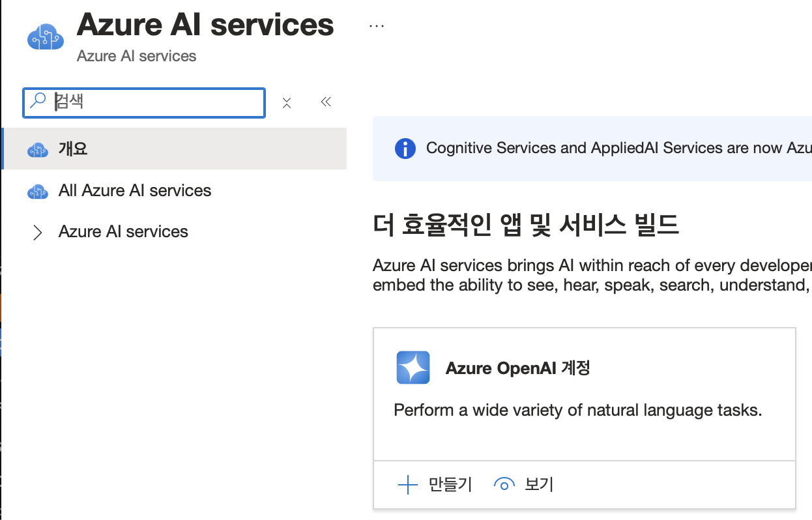Click the eye icon next to 보기
Image resolution: width=812 pixels, height=520 pixels.
click(x=504, y=484)
